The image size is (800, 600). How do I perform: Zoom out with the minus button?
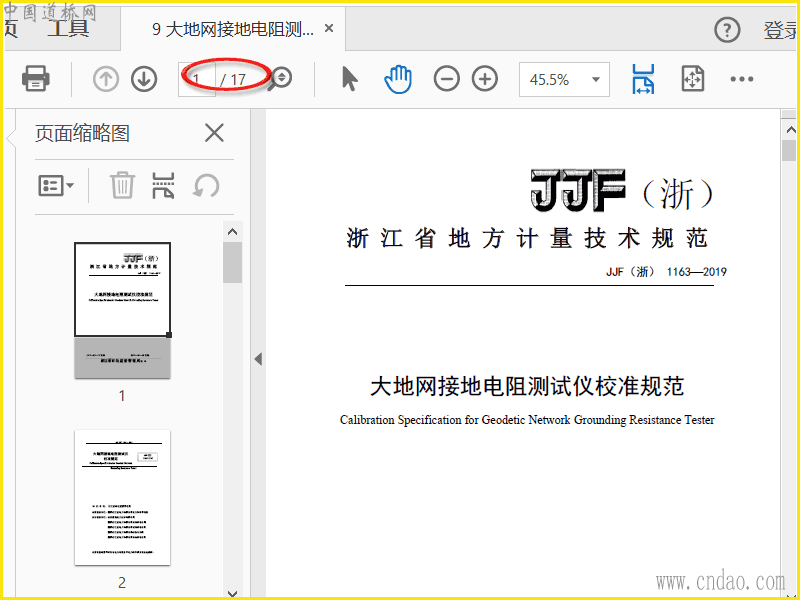(446, 79)
